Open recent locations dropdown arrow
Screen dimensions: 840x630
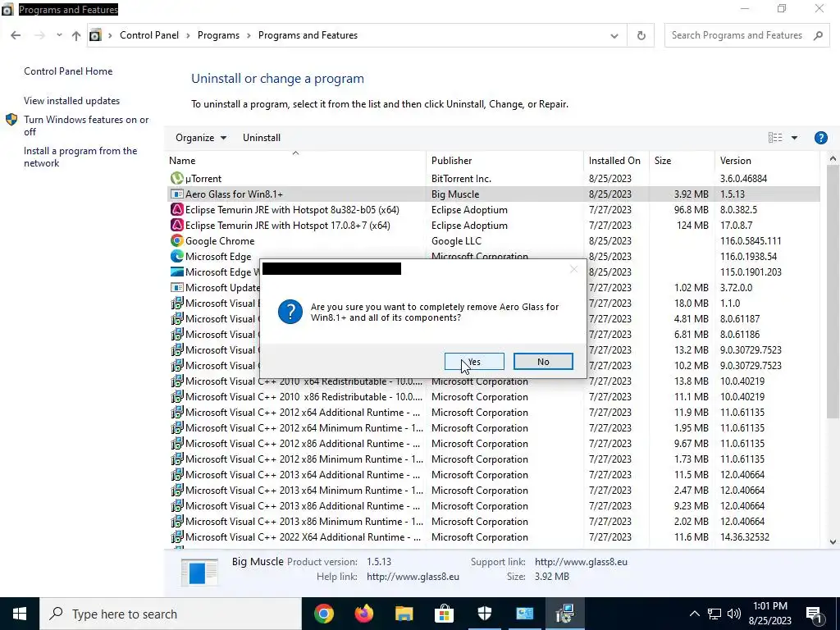click(59, 35)
